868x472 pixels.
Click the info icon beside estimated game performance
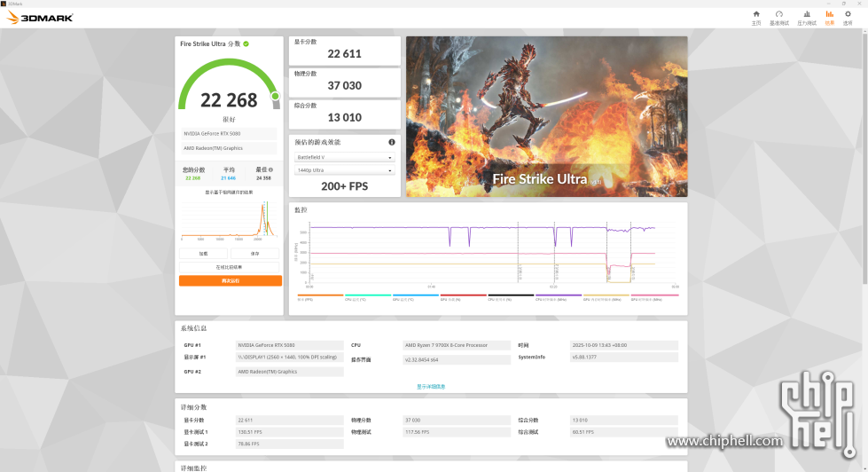tap(391, 142)
